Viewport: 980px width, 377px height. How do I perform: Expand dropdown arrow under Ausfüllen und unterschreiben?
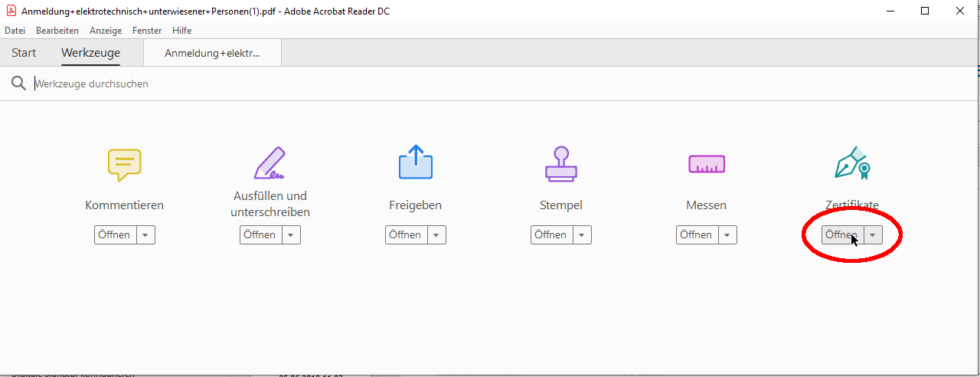[291, 235]
